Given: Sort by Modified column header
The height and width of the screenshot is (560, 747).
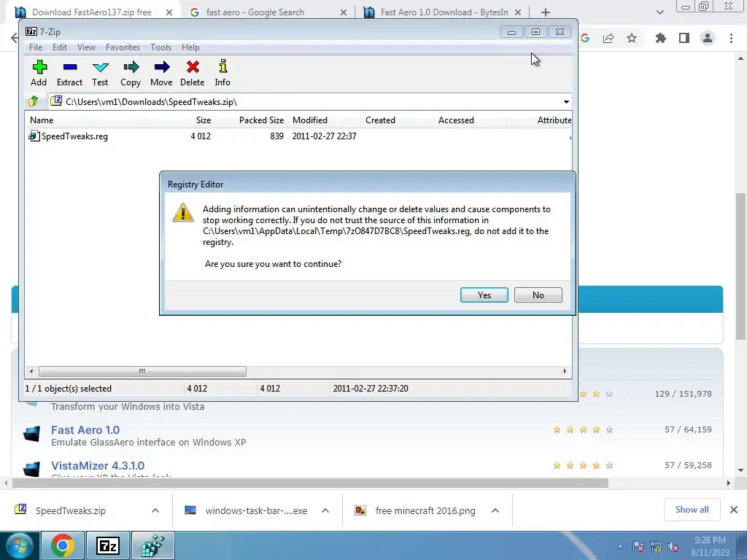Looking at the screenshot, I should [x=325, y=120].
